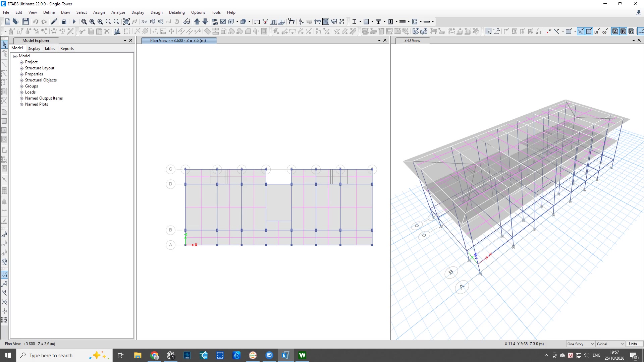This screenshot has width=644, height=362.
Task: Click the Type here to search box
Action: [x=64, y=355]
